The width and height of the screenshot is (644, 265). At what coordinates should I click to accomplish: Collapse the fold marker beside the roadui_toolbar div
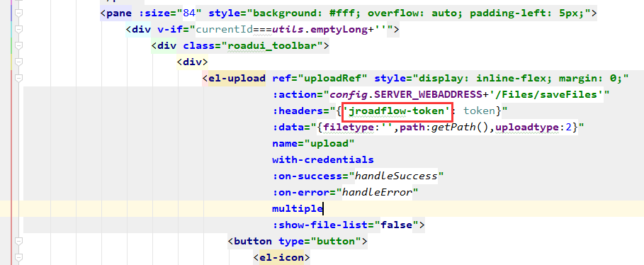pyautogui.click(x=18, y=45)
